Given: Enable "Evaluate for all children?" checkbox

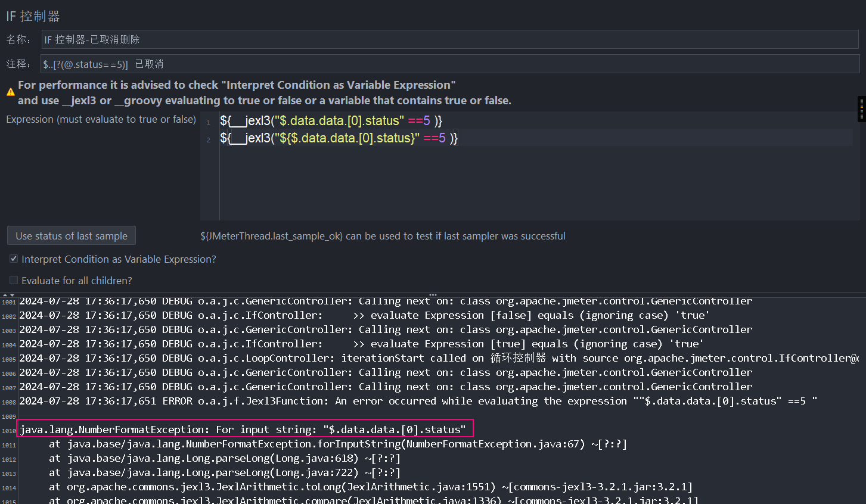Looking at the screenshot, I should 14,280.
